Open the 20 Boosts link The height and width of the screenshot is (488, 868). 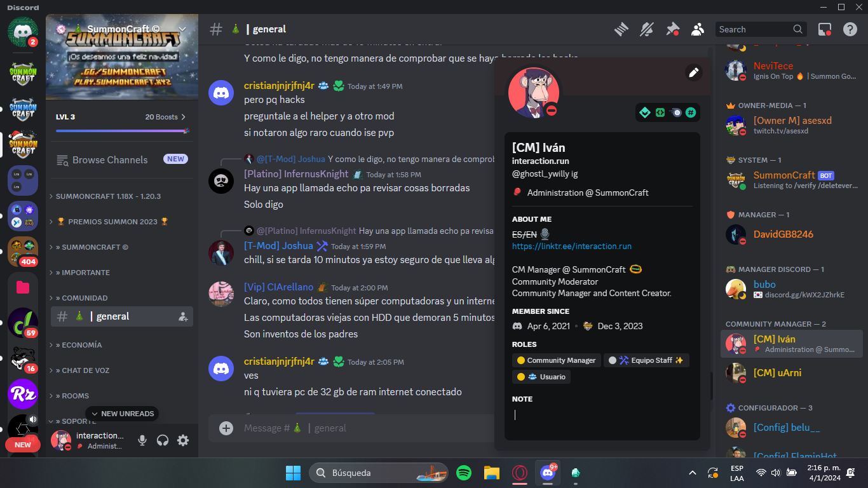(165, 117)
